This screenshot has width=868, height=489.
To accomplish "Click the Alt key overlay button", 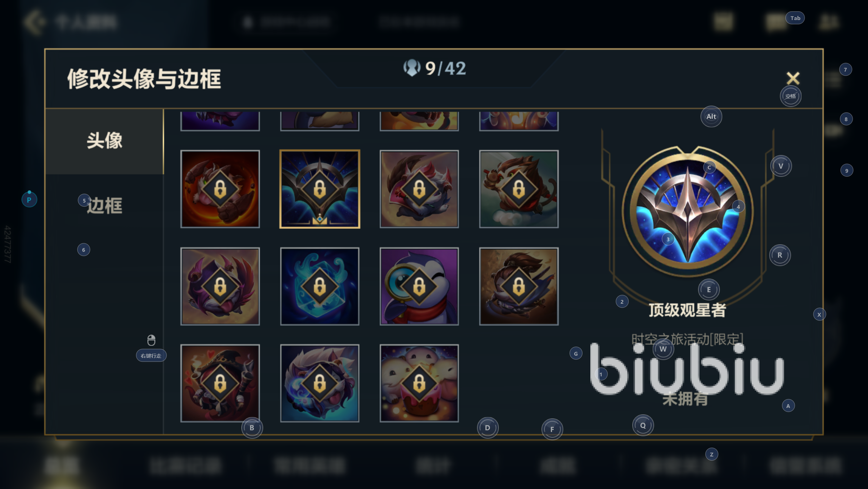I will [x=711, y=116].
